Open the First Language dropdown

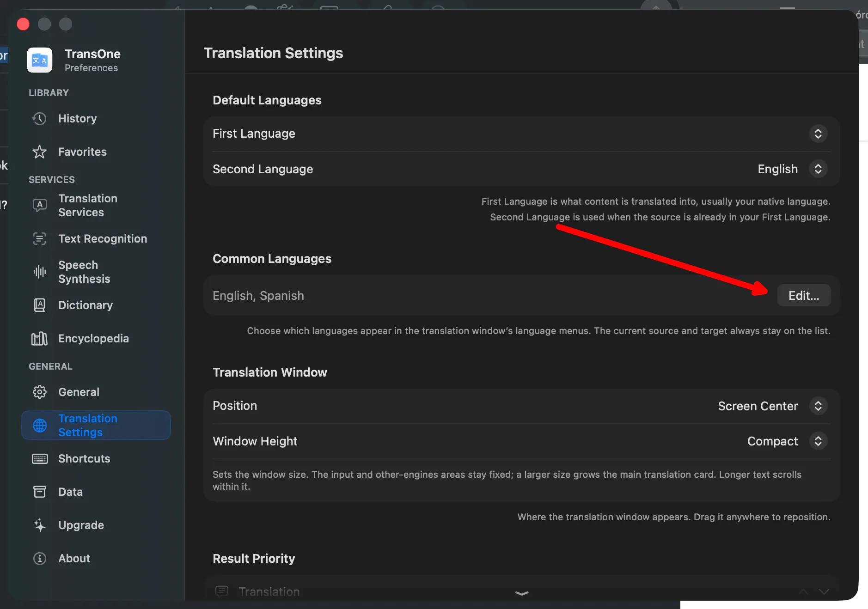818,134
